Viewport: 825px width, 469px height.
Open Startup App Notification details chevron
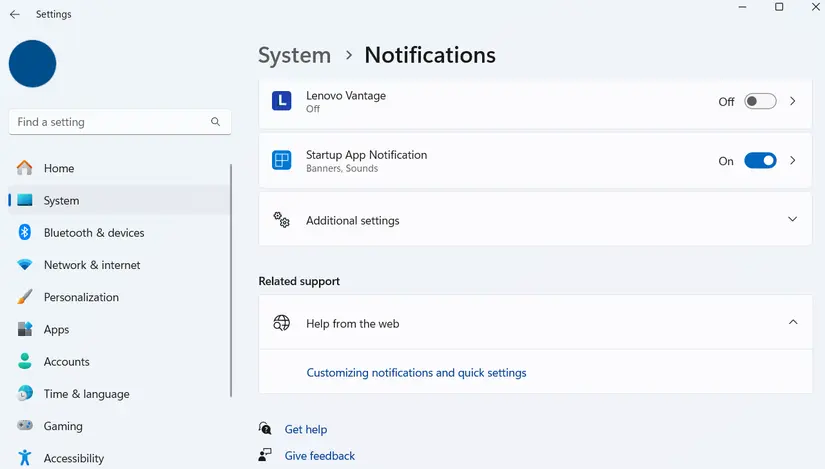(793, 161)
